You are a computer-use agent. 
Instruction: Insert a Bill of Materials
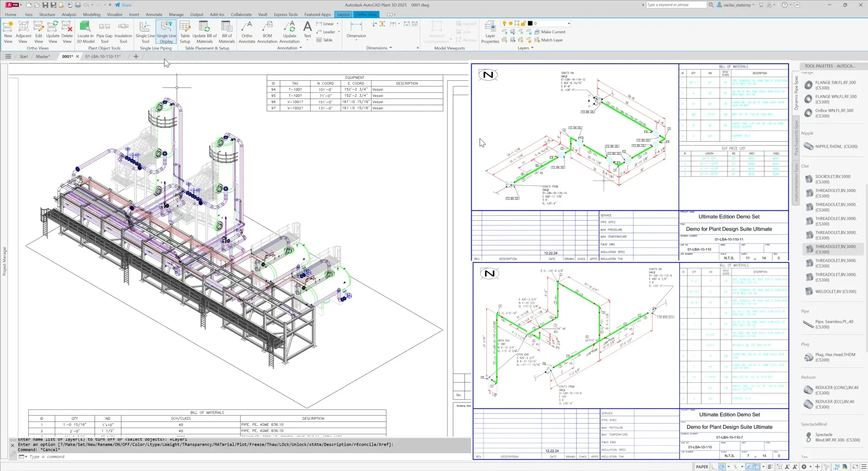click(x=227, y=32)
